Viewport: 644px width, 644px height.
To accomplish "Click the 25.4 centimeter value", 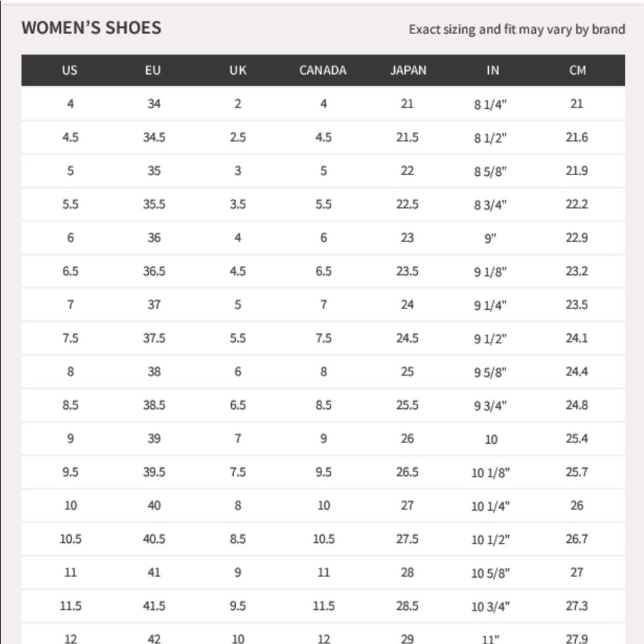I will coord(576,439).
